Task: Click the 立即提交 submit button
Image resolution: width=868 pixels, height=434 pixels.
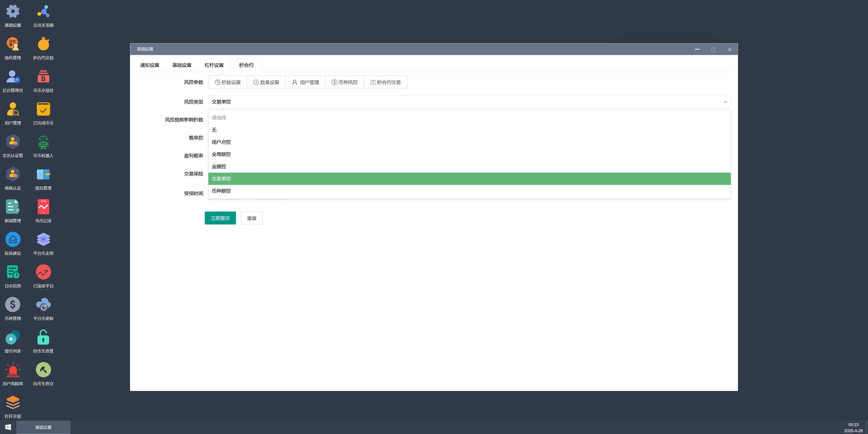Action: [220, 218]
